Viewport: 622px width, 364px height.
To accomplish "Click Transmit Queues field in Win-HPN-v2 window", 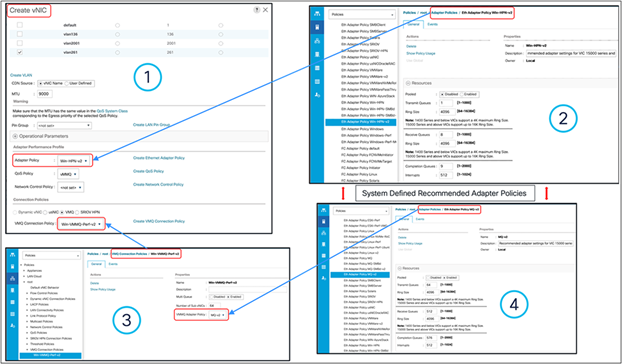I will pyautogui.click(x=446, y=103).
